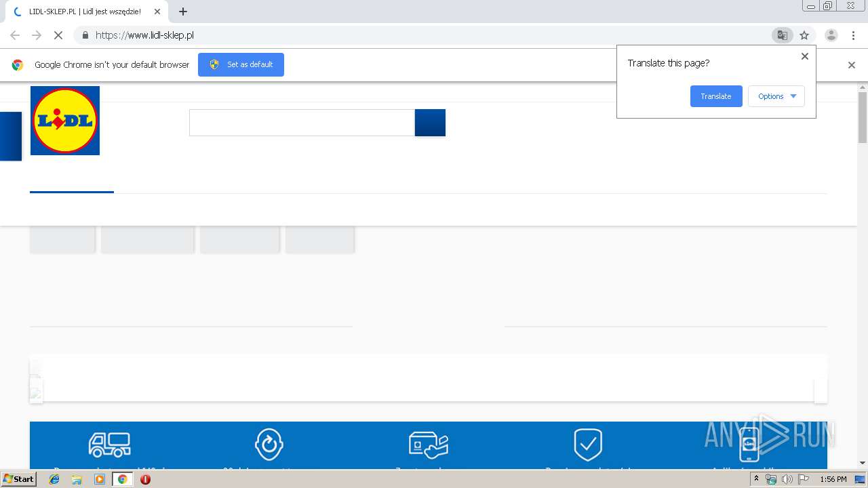Image resolution: width=868 pixels, height=488 pixels.
Task: Click the volume speaker tray icon
Action: [787, 479]
